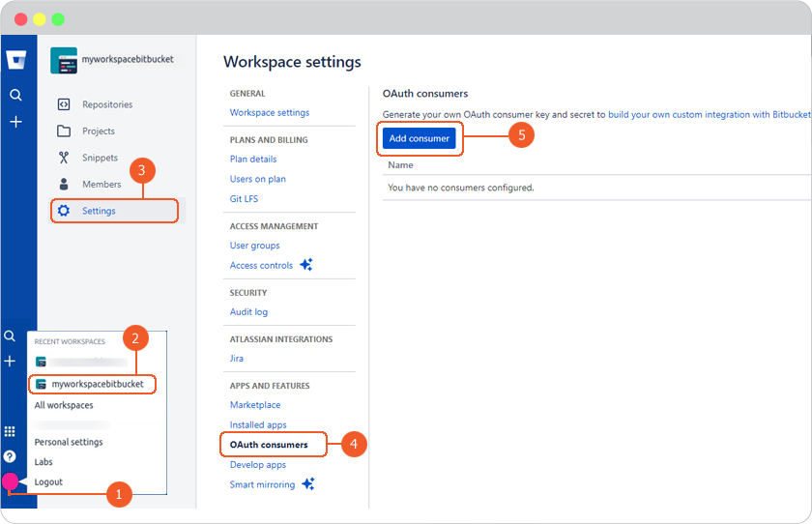
Task: Open the Plan details link
Action: 253,159
